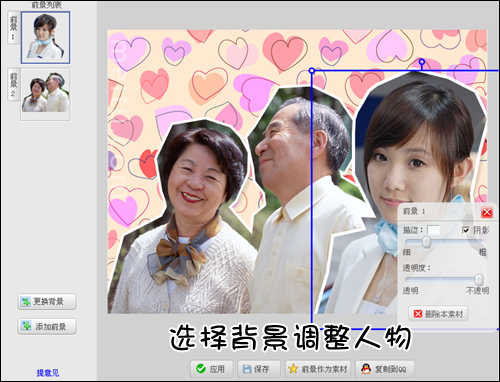Select the 前景 2 elderly couple thumbnail

45,94
